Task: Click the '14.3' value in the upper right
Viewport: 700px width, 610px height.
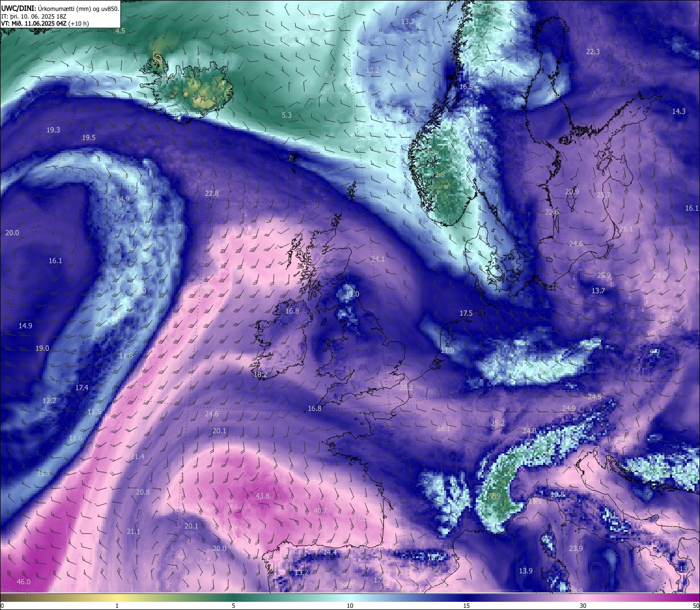Action: click(679, 112)
